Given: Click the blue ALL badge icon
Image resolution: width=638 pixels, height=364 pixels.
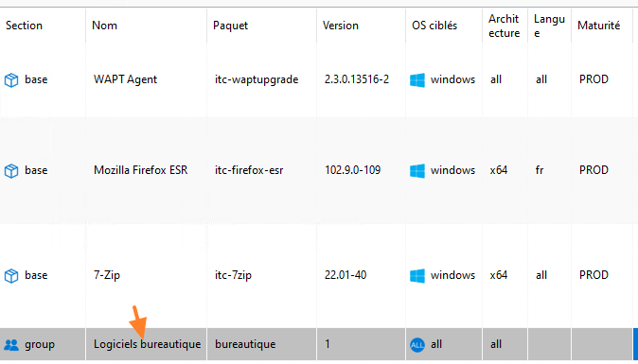Looking at the screenshot, I should point(417,345).
